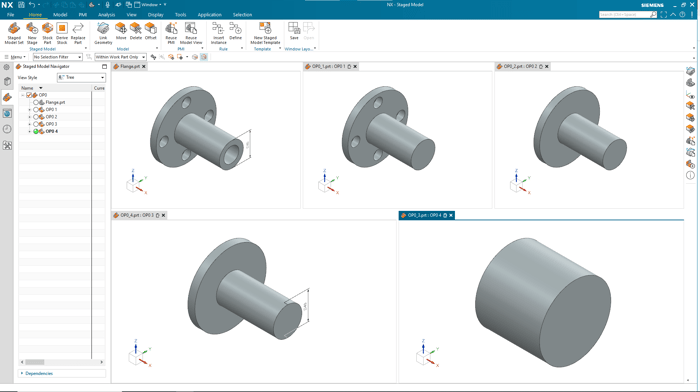This screenshot has width=700, height=392.
Task: Click the Staged Model Set icon
Action: click(14, 33)
